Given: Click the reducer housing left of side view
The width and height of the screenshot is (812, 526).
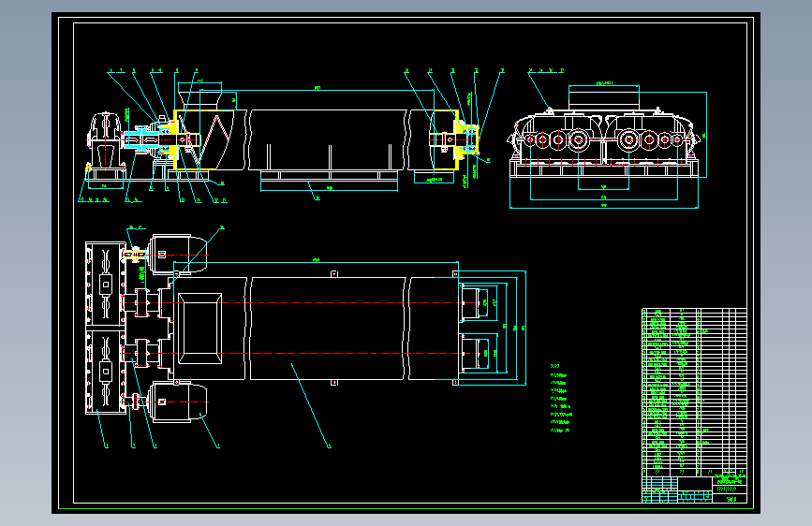Looking at the screenshot, I should click(106, 140).
